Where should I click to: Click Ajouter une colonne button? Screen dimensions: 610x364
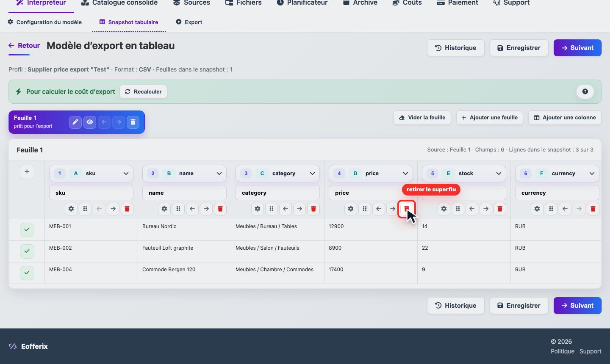tap(565, 118)
